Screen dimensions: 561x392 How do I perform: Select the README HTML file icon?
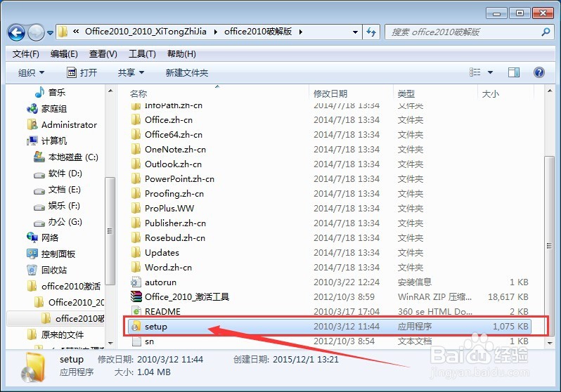point(136,311)
